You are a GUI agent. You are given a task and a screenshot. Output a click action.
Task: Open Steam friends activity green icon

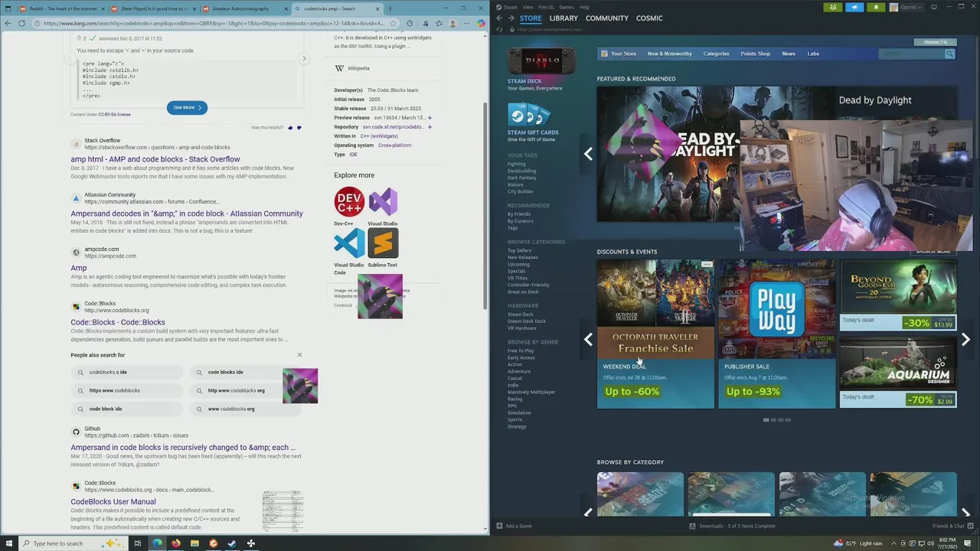click(833, 7)
